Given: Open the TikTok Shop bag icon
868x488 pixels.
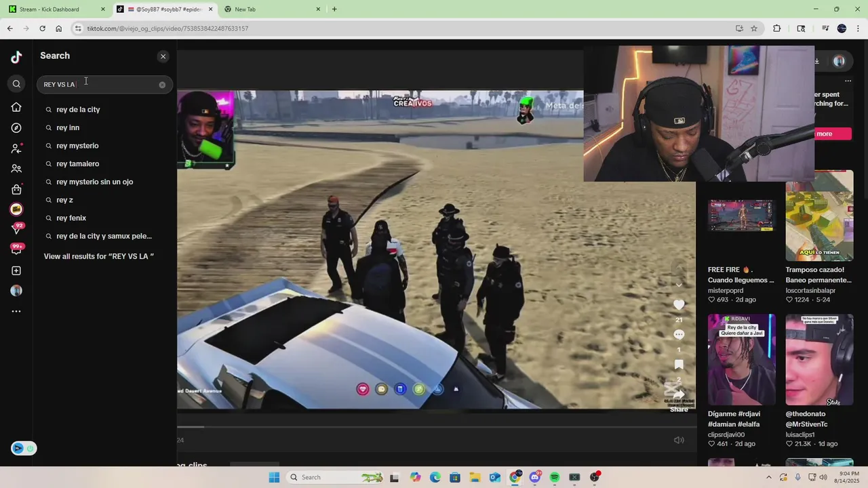Looking at the screenshot, I should [16, 189].
